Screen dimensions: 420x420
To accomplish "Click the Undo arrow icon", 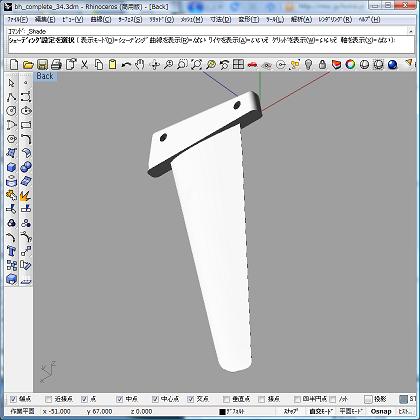I will click(x=126, y=64).
